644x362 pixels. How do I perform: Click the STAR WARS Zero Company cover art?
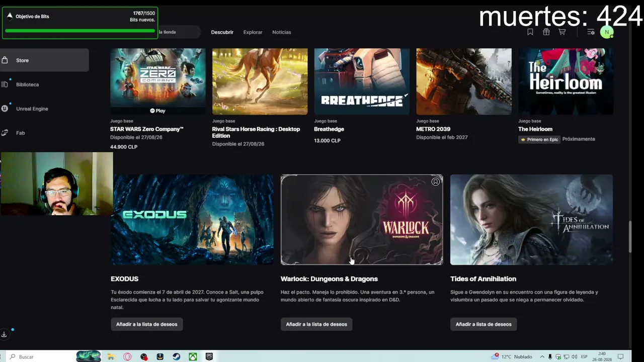coord(158,81)
